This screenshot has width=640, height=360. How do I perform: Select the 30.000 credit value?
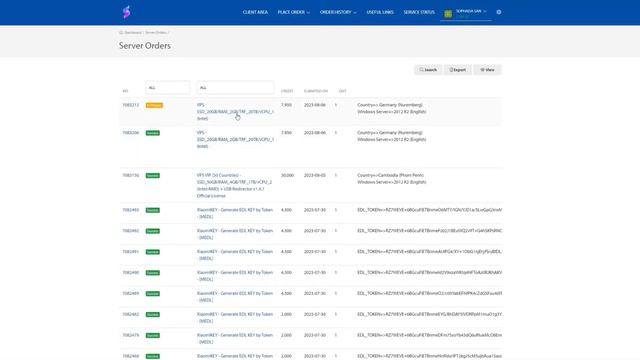287,175
